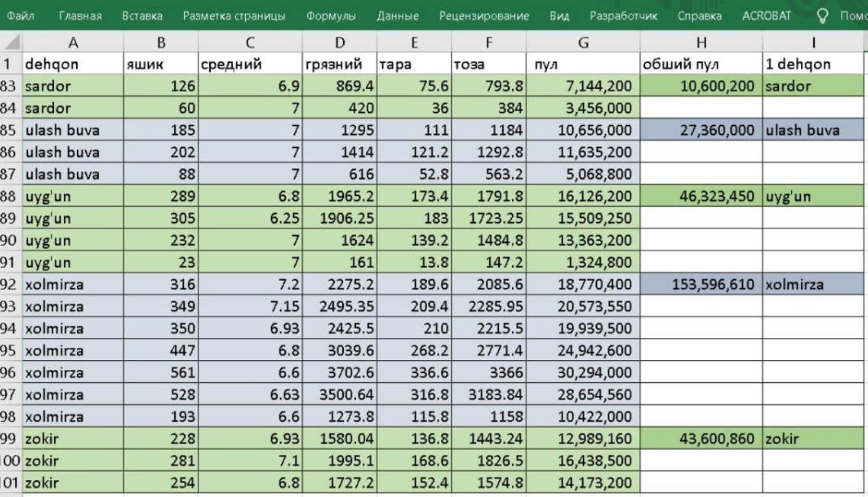Click the cell with value 1,324,800
The height and width of the screenshot is (497, 868).
583,262
